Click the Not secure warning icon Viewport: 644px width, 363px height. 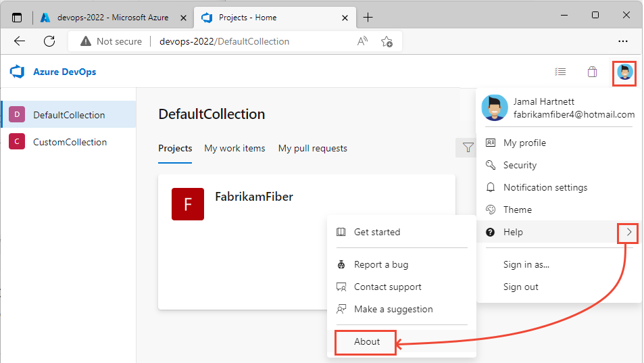click(x=85, y=41)
